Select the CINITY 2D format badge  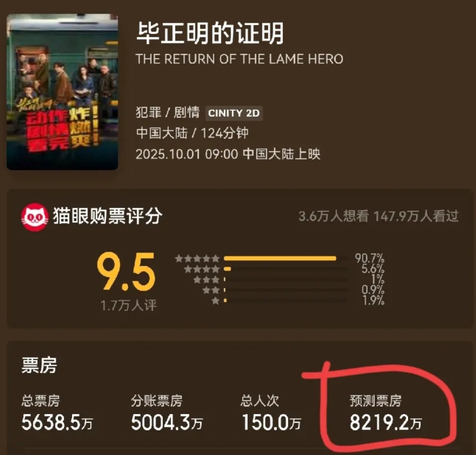tap(234, 113)
